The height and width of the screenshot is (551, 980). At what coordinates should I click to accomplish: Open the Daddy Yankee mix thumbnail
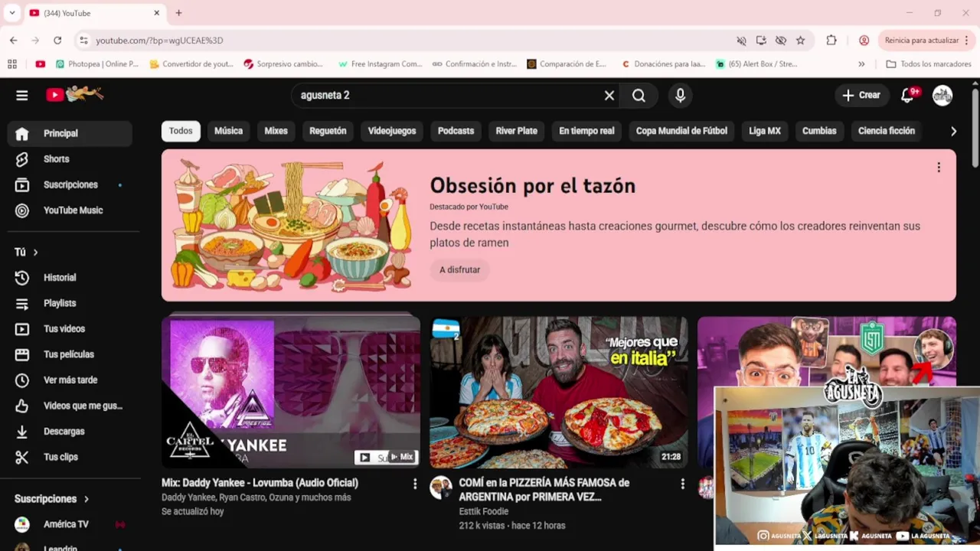tap(290, 393)
